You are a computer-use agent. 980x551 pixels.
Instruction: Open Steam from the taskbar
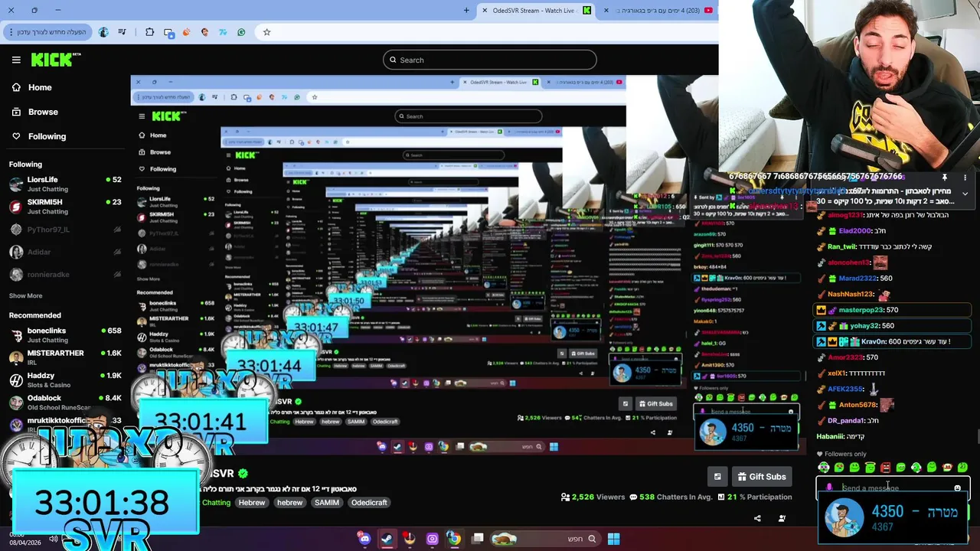tap(387, 539)
